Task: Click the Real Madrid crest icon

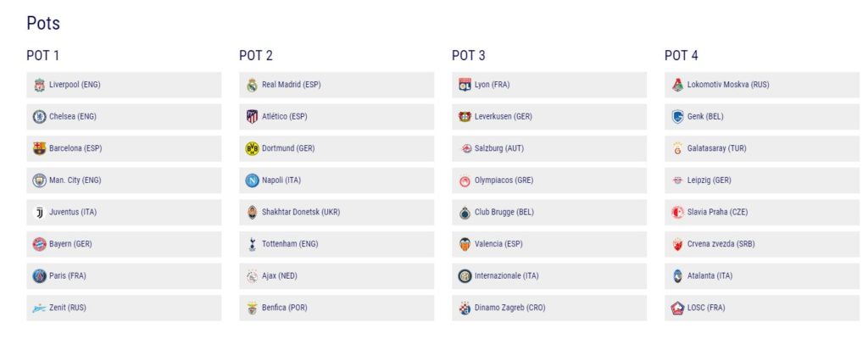Action: 252,86
